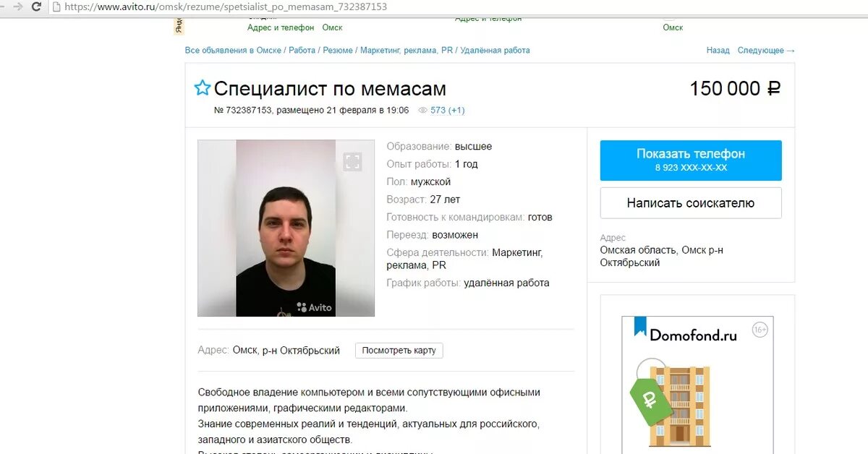This screenshot has height=454, width=868.
Task: Click Написать соискателю button
Action: pyautogui.click(x=691, y=203)
